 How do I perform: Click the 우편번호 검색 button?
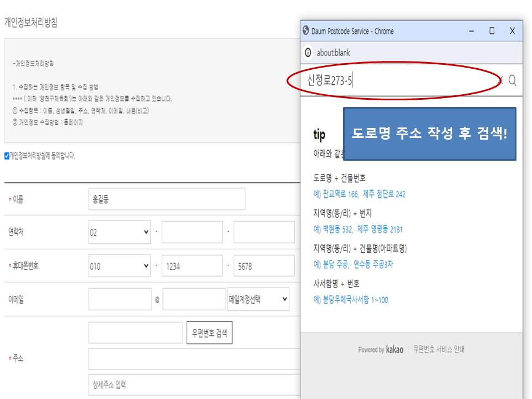coord(209,332)
